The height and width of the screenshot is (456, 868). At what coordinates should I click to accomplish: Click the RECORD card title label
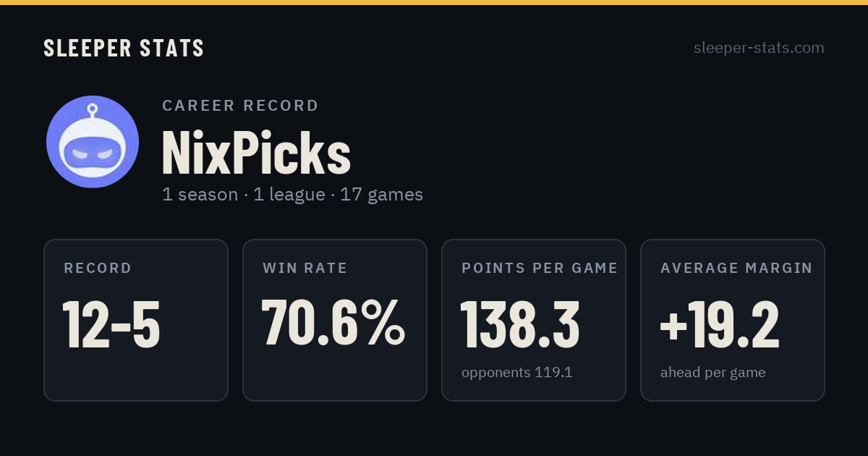pos(98,269)
